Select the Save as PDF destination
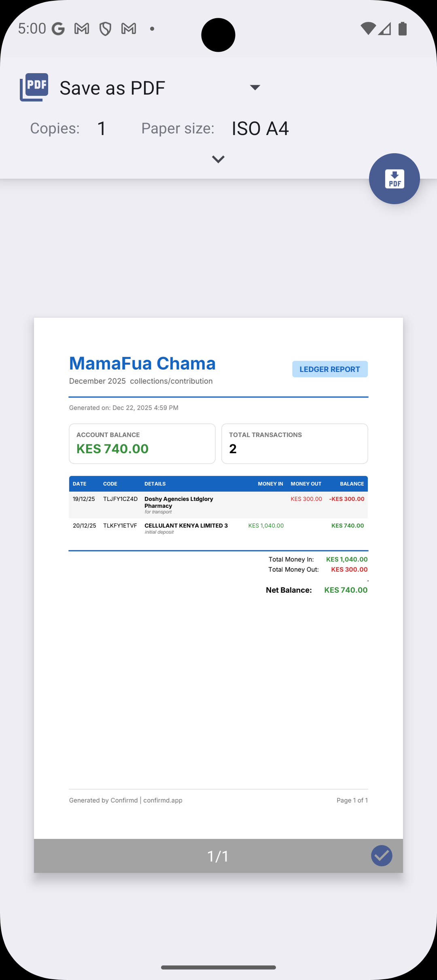Viewport: 437px width, 980px height. coord(112,88)
